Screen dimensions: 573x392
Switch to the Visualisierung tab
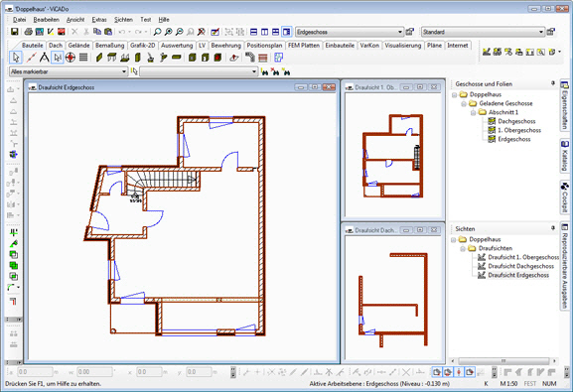403,46
